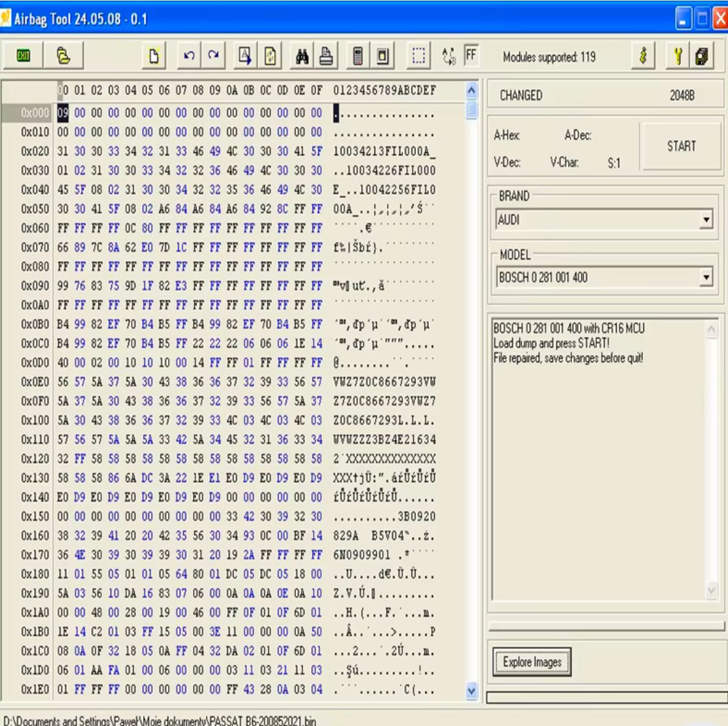Click the dotted selection rectangle icon
This screenshot has width=728, height=726.
coord(419,56)
